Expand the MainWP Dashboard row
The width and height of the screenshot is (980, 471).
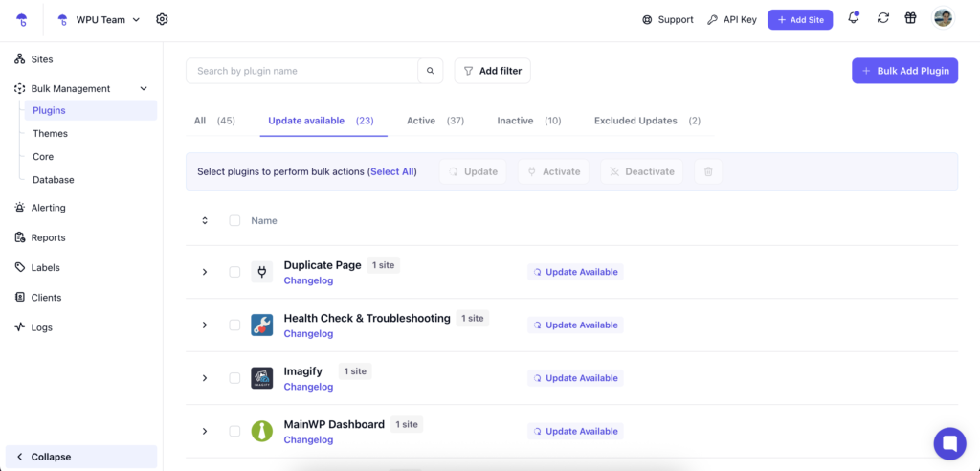pos(205,432)
